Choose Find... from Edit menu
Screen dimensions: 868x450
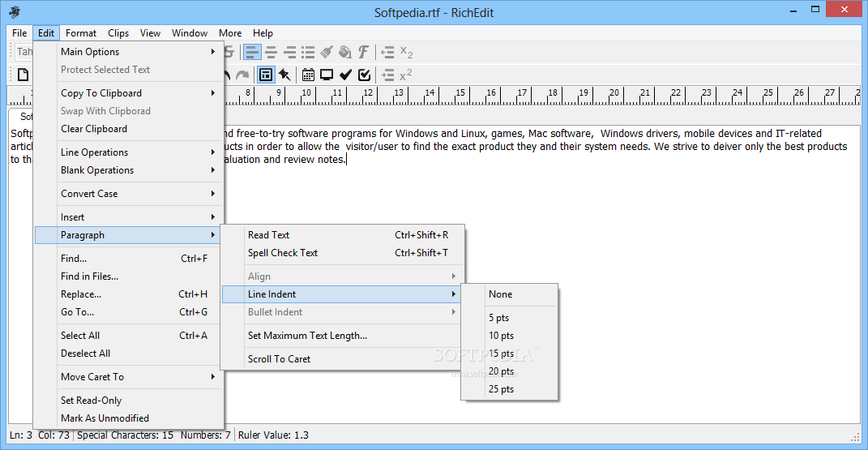coord(128,259)
